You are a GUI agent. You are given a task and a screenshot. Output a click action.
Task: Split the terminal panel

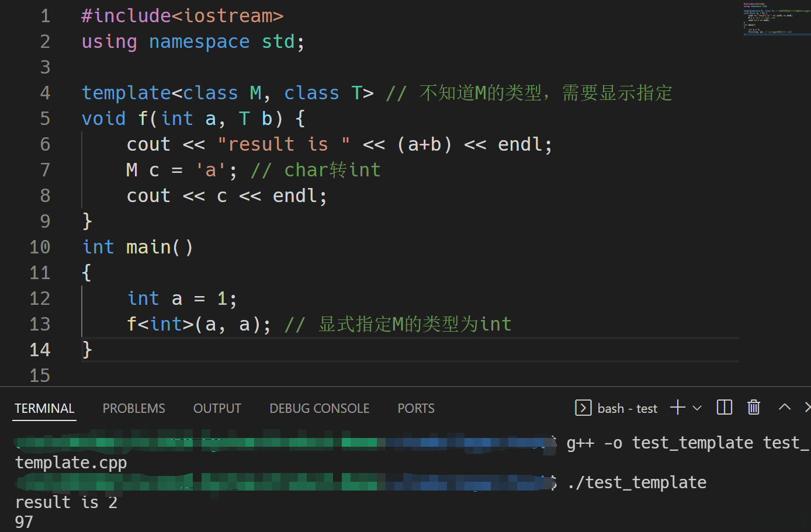[725, 408]
